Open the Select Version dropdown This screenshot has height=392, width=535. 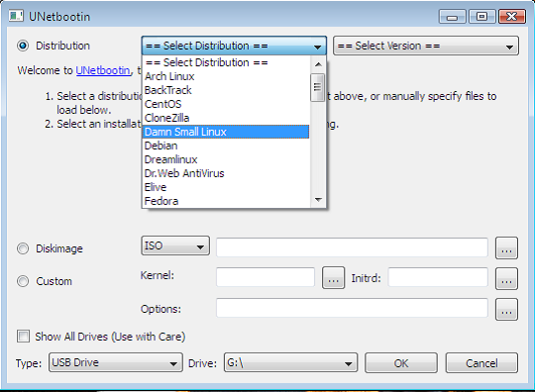coord(426,46)
